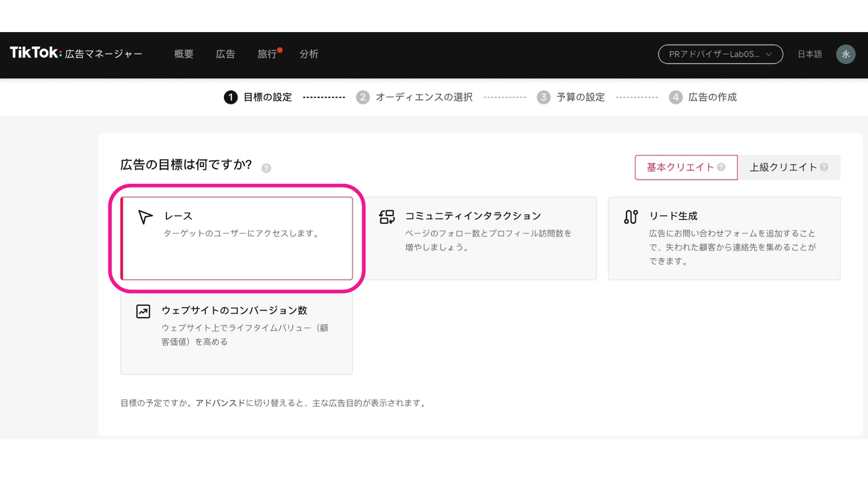Click description 広告にお問い合わせフォームを追加すること
The height and width of the screenshot is (488, 868).
point(732,234)
